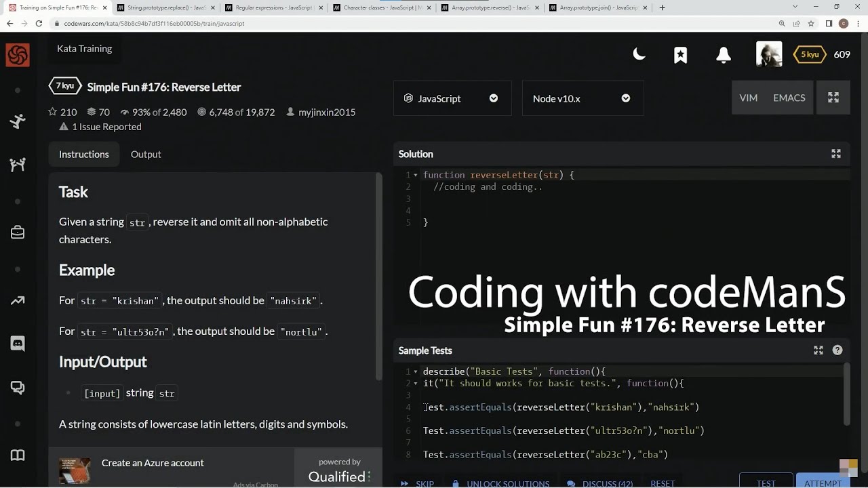Open the JavaScript language dropdown

451,98
